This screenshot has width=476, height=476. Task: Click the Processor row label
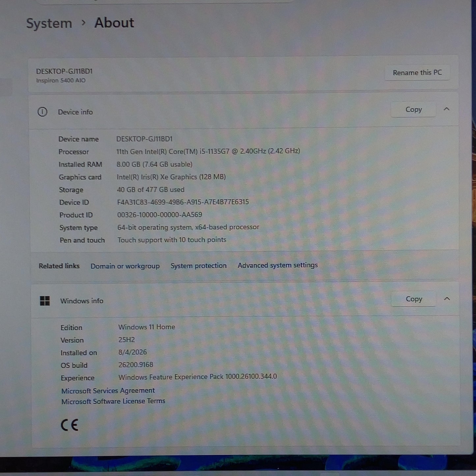tap(74, 152)
